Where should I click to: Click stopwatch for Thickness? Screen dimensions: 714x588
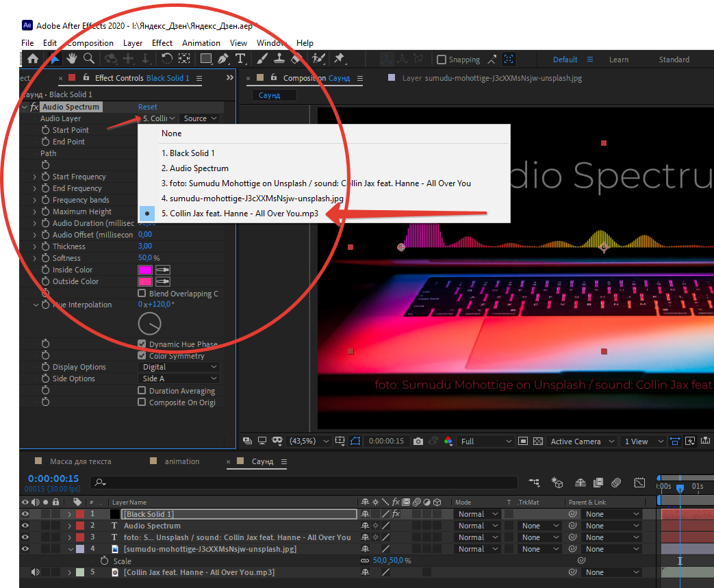pyautogui.click(x=46, y=246)
